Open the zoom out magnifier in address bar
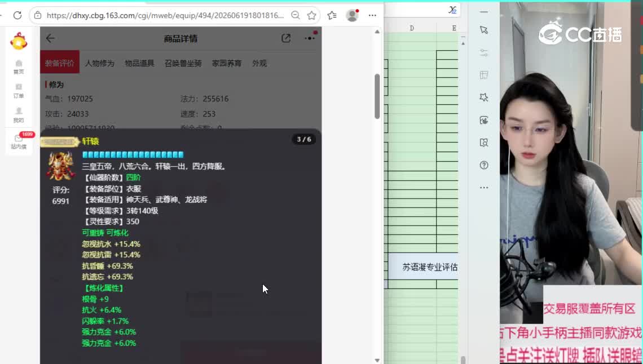 [295, 16]
